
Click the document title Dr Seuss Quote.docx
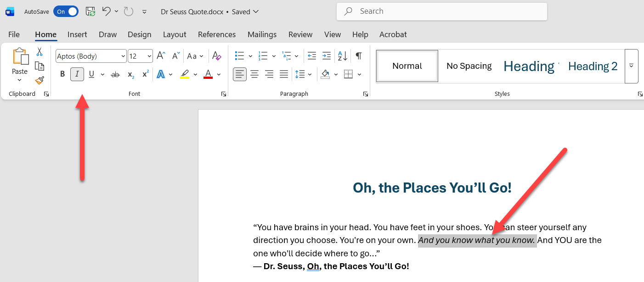coord(192,11)
